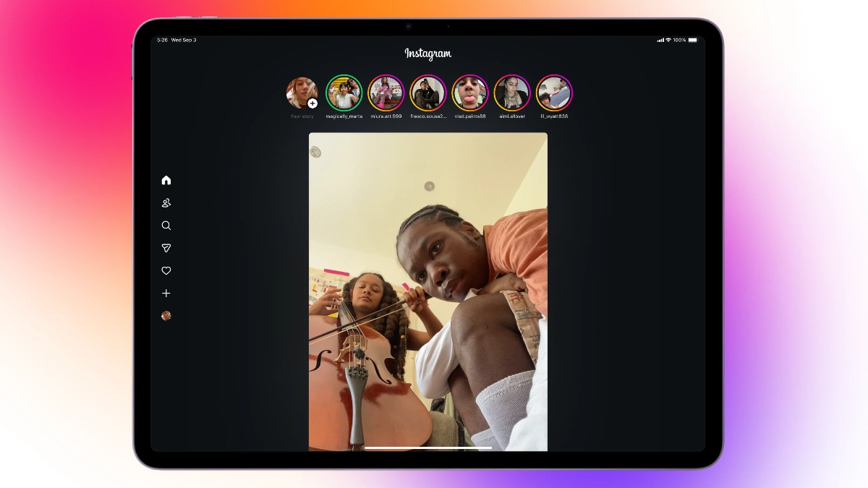The image size is (868, 488).
Task: Open profile via sidebar avatar
Action: tap(166, 316)
